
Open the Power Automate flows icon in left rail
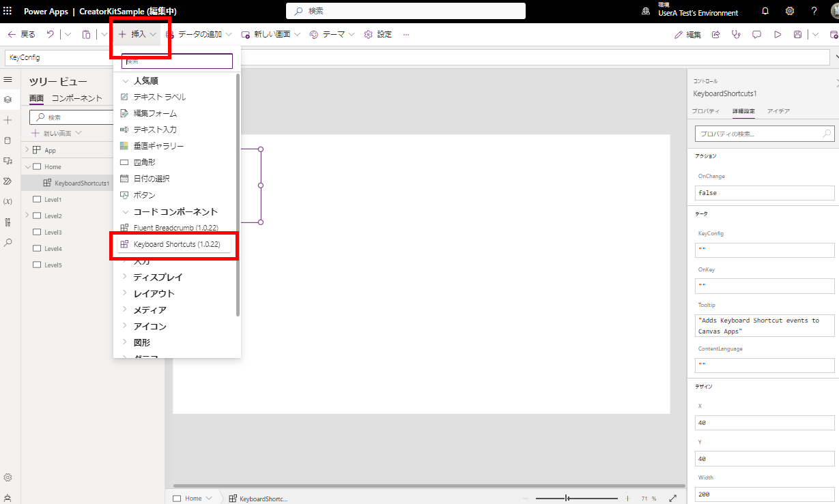tap(9, 181)
